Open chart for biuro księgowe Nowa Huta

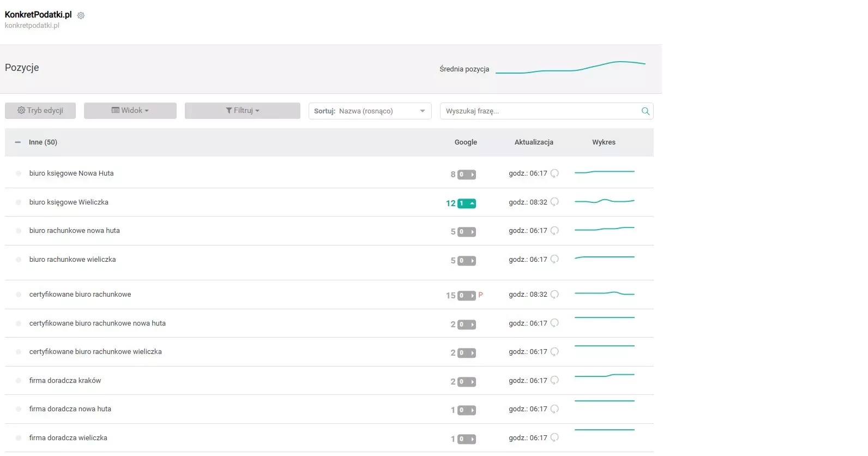tap(605, 172)
